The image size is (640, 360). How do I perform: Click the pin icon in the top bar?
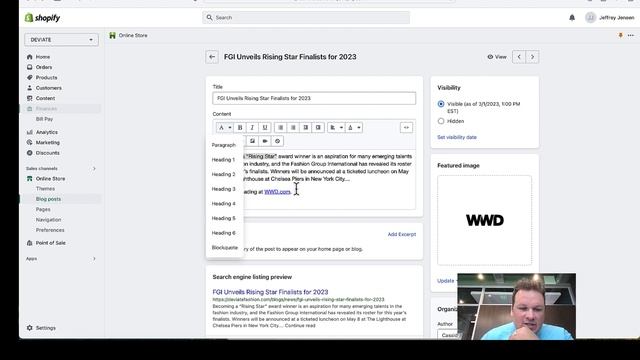(620, 36)
